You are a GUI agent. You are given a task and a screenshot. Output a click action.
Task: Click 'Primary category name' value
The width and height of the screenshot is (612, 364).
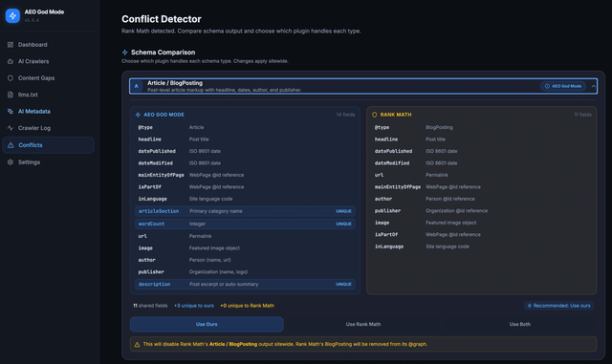pyautogui.click(x=215, y=211)
